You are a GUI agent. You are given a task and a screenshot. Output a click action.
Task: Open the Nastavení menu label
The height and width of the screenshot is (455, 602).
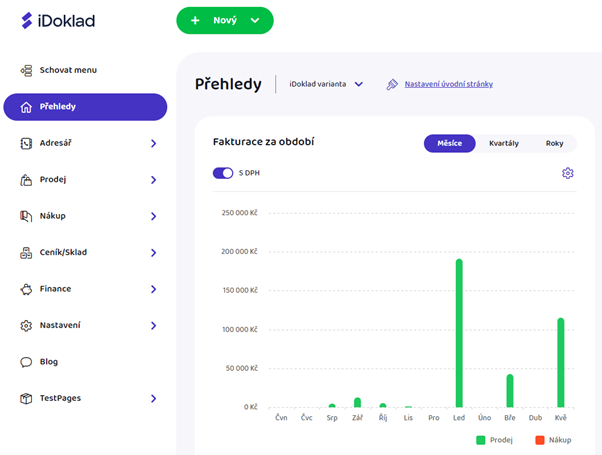coord(60,325)
